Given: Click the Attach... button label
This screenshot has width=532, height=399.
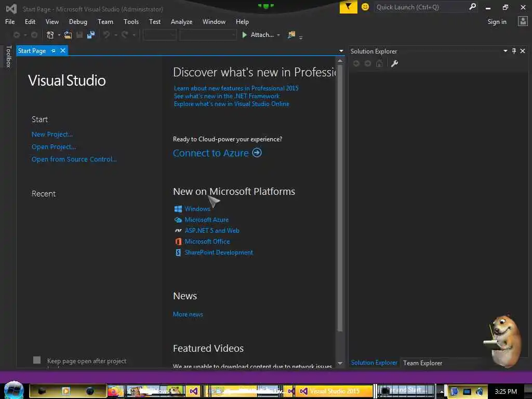Looking at the screenshot, I should pyautogui.click(x=262, y=35).
